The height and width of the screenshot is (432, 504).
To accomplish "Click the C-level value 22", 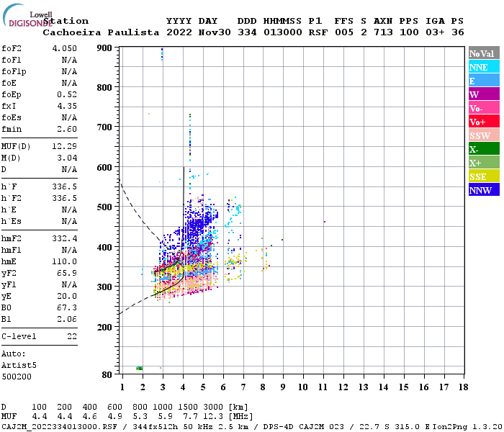I will click(72, 336).
